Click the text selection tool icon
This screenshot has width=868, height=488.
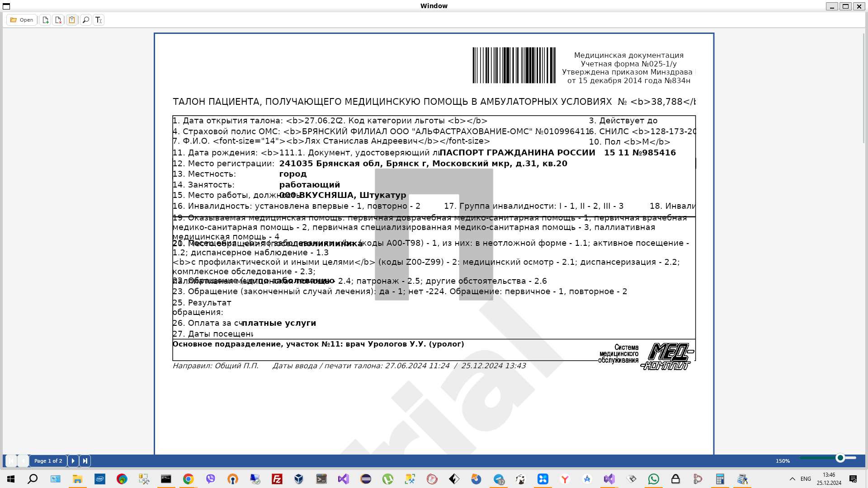99,20
